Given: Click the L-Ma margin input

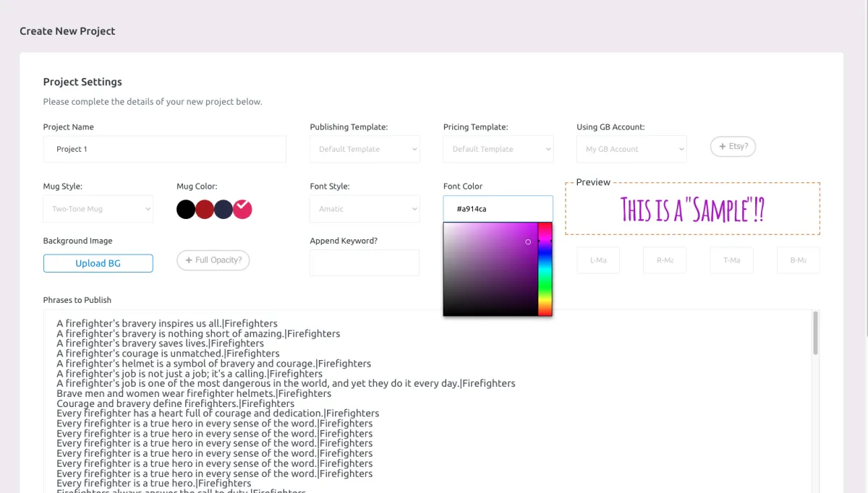Looking at the screenshot, I should coord(598,260).
